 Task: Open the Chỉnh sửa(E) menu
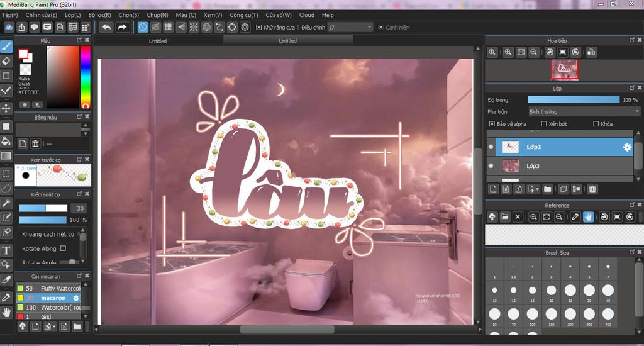tap(41, 15)
